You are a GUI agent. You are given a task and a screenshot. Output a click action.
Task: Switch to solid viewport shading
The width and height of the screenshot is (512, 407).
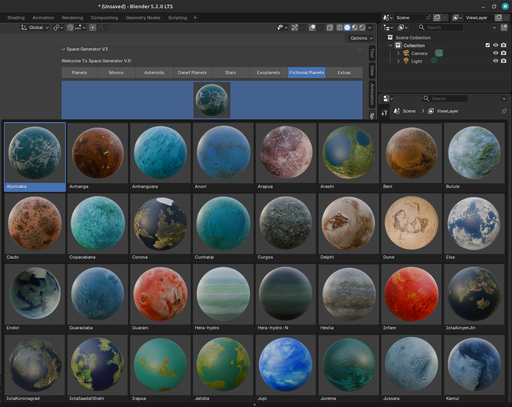pos(347,28)
